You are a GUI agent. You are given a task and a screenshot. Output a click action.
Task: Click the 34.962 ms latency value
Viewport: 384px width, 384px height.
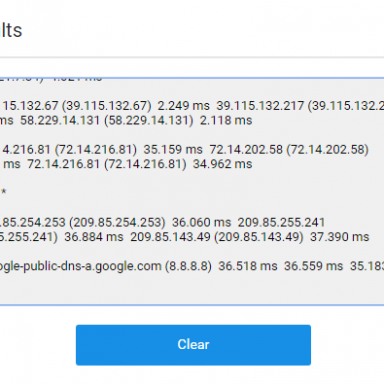point(222,164)
